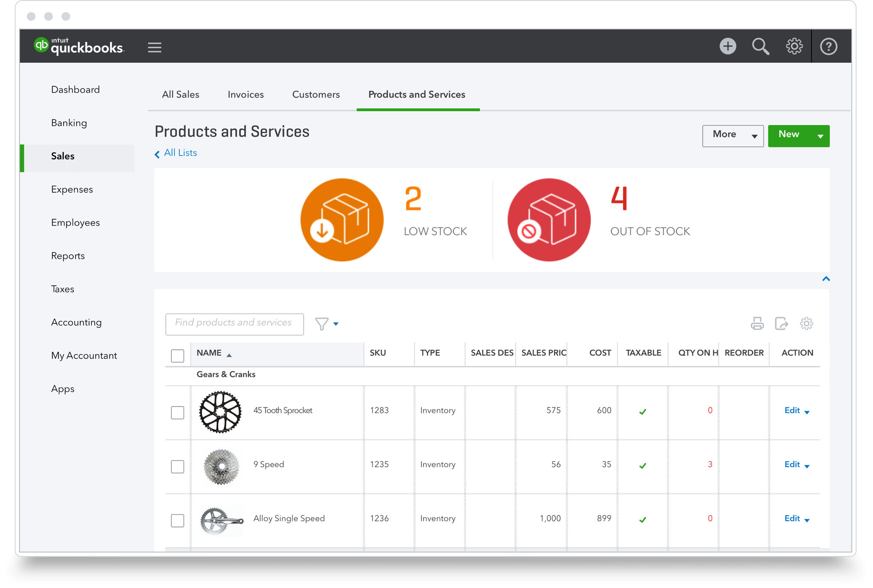
Task: Click the All Lists back link
Action: (x=177, y=153)
